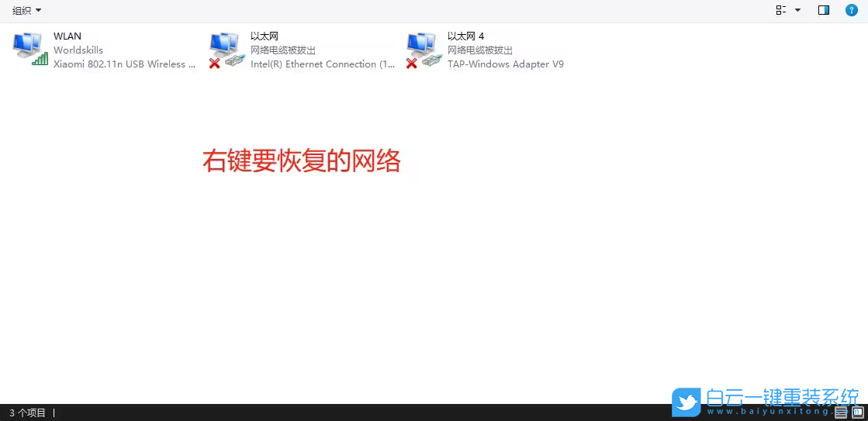868x421 pixels.
Task: Click Xiaomi 802.11n USB Wireless text
Action: [x=125, y=64]
